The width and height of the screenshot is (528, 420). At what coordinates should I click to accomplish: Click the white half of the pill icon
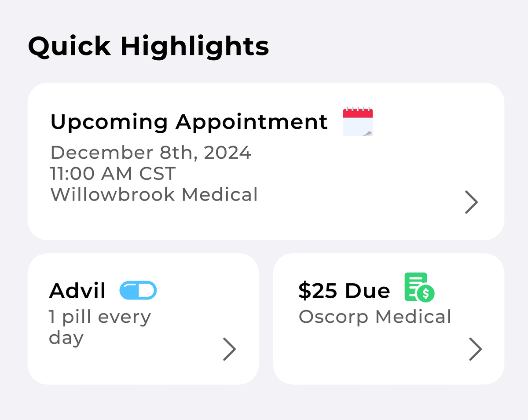pyautogui.click(x=147, y=291)
